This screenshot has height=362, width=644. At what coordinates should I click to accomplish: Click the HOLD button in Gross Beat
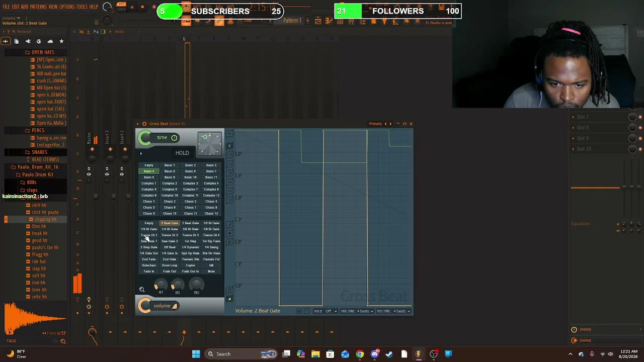182,153
